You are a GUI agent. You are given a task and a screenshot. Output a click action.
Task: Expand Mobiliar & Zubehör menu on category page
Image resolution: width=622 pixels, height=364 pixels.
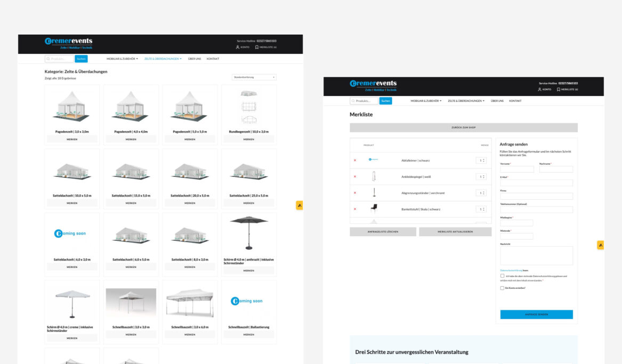click(x=122, y=59)
